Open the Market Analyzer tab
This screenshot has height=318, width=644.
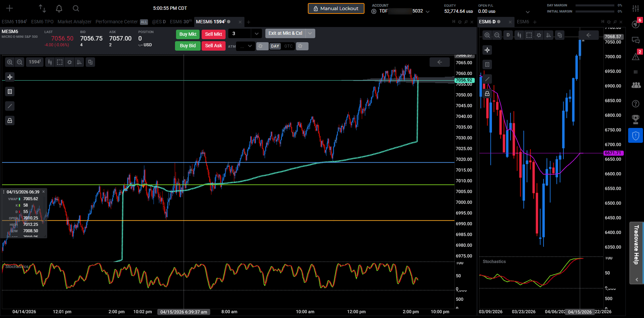[x=75, y=22]
